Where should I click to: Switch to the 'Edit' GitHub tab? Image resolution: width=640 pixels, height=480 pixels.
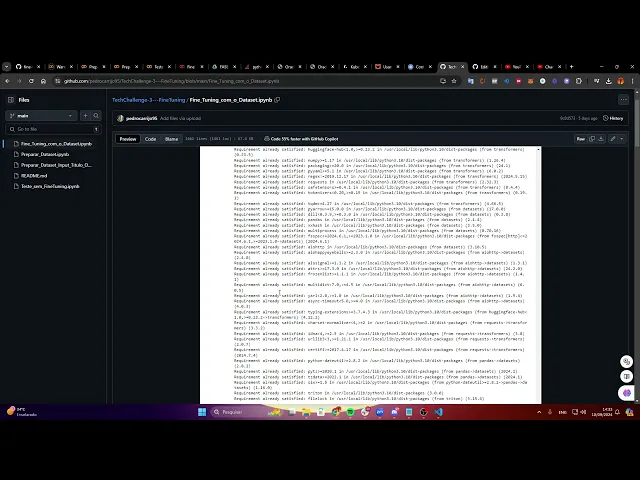(x=482, y=67)
